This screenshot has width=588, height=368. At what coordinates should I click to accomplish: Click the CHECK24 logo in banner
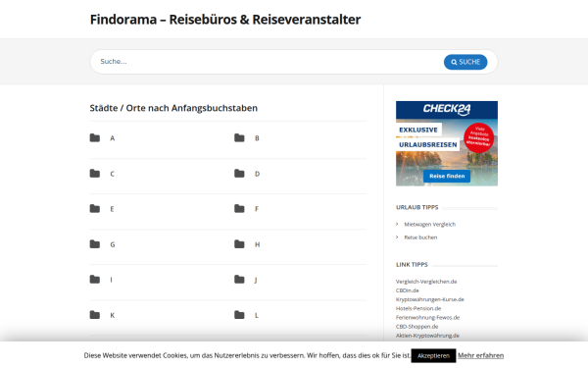click(447, 109)
